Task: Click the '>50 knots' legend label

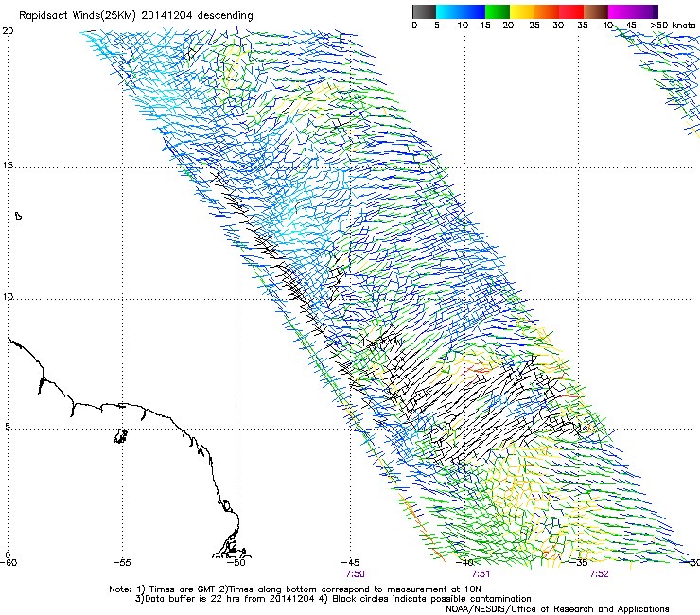Action: pyautogui.click(x=673, y=26)
